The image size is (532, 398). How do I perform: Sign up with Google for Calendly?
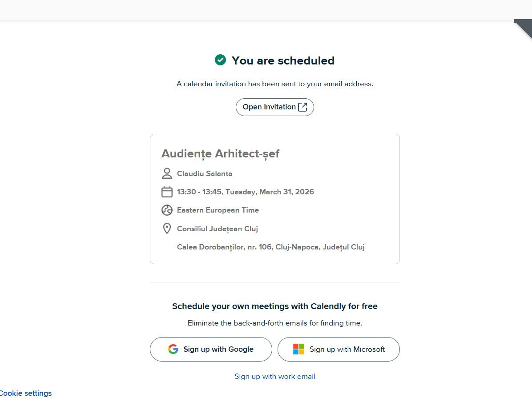pos(210,349)
